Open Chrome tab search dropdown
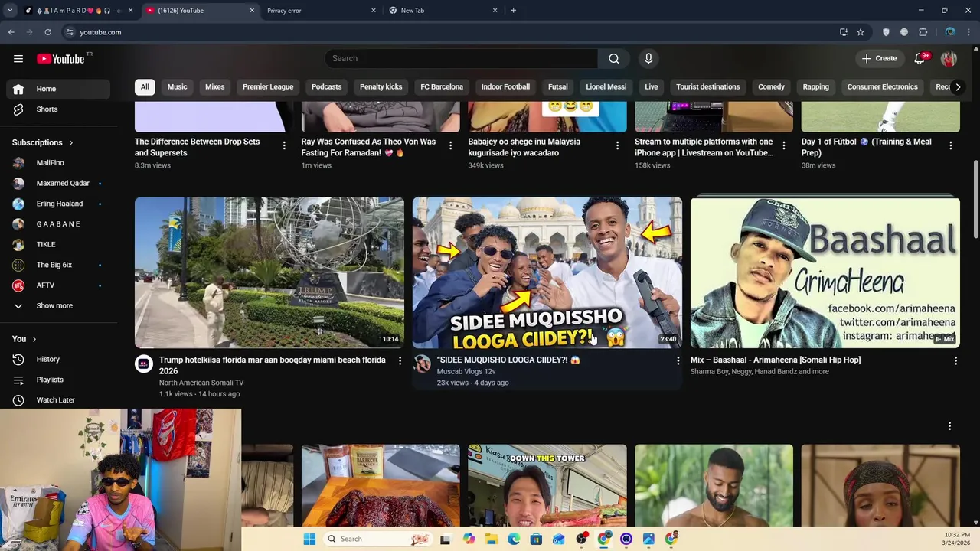The height and width of the screenshot is (551, 980). (10, 11)
